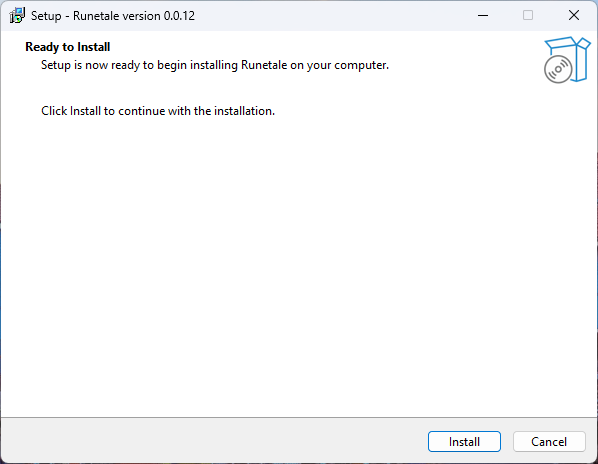
Task: Click the separator line above the buttons
Action: point(299,417)
